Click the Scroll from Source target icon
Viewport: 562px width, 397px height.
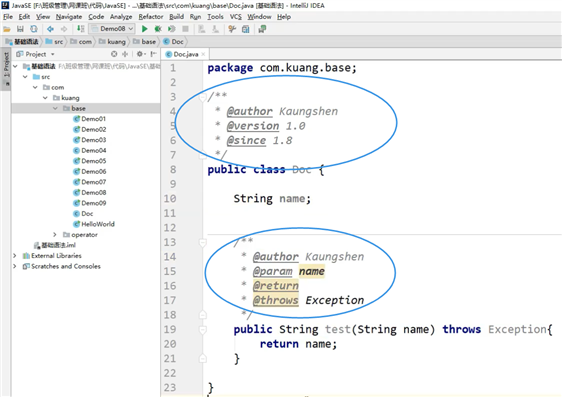point(114,54)
